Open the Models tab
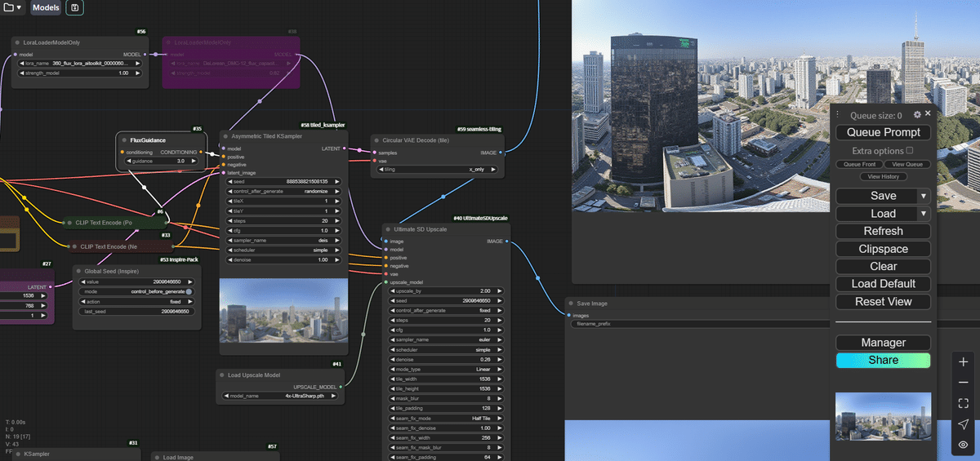 coord(46,8)
